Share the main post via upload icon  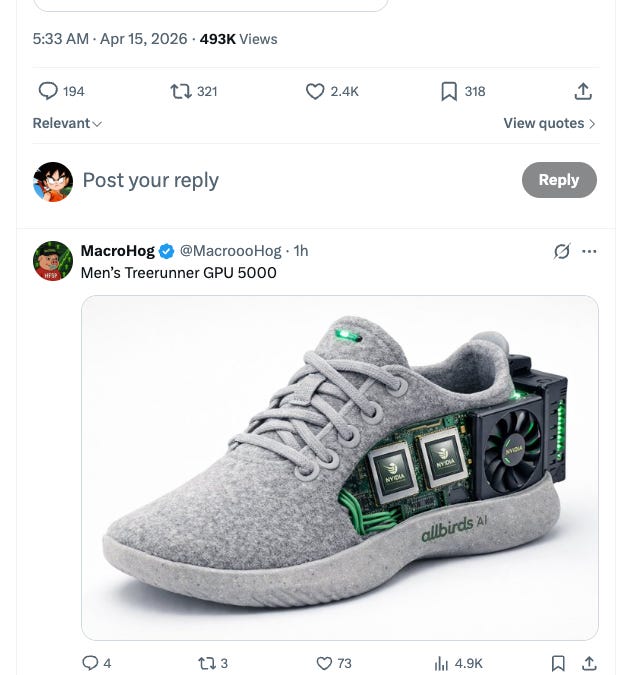pos(583,91)
